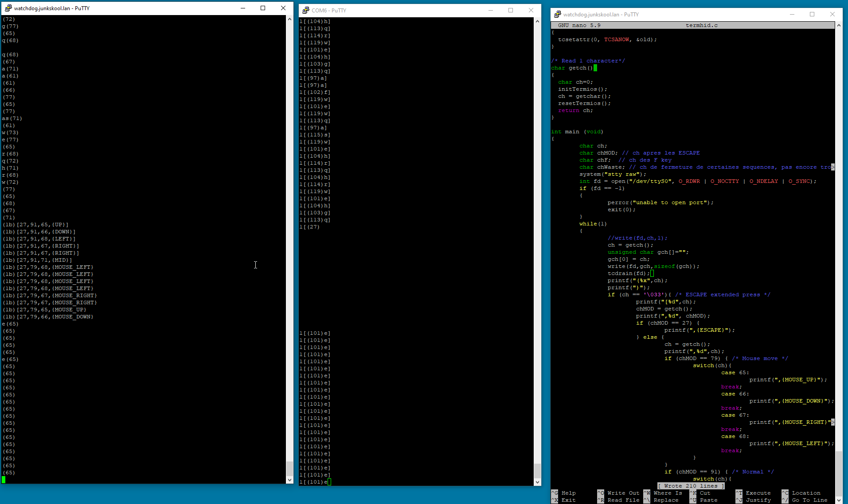Click the scroll-down arrow in left watchdog window
The image size is (848, 504).
tap(289, 480)
